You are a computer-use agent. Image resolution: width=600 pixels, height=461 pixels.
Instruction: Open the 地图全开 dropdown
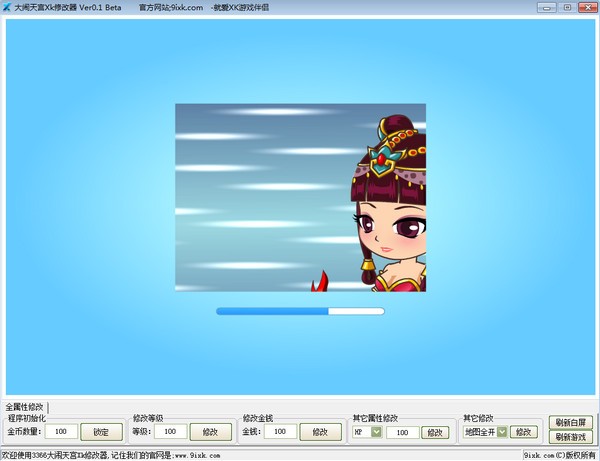coord(502,432)
